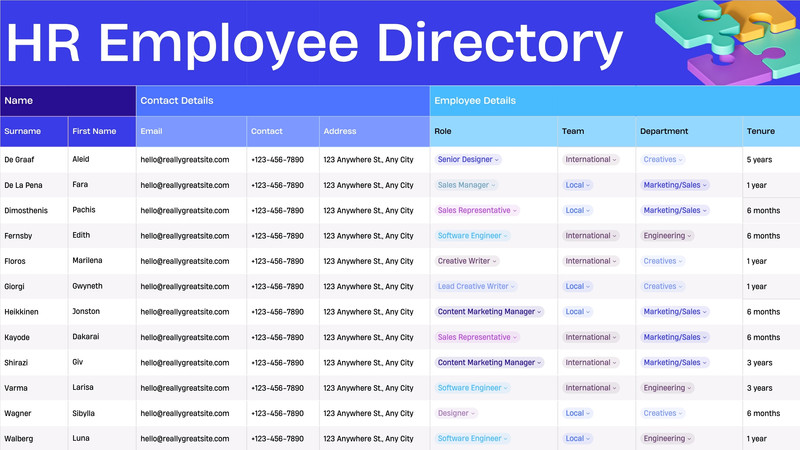This screenshot has height=450, width=800.
Task: Open Creatives department dropdown for Giorgi
Action: [x=662, y=286]
